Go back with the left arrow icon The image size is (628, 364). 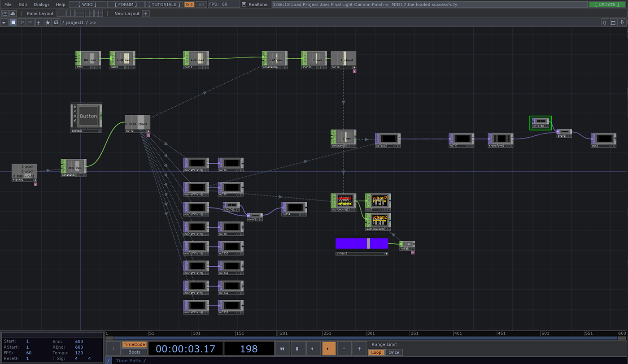click(x=22, y=22)
